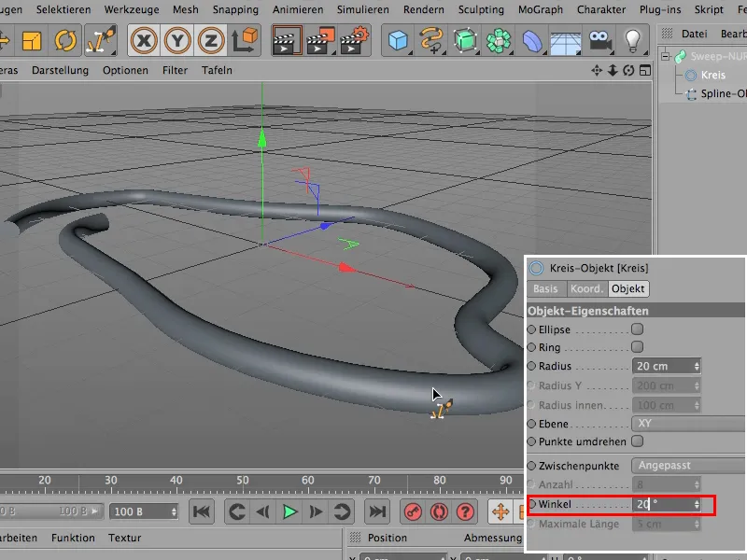747x560 pixels.
Task: Open spline tools icon
Action: click(431, 40)
